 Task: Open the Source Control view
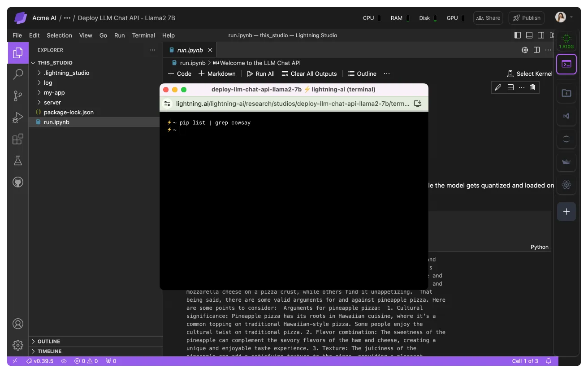click(18, 96)
